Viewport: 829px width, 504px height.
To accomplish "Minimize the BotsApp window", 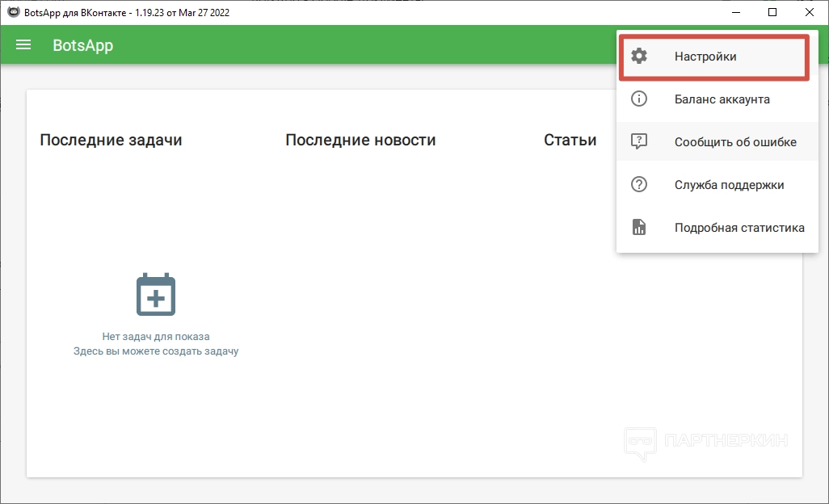I will (736, 12).
